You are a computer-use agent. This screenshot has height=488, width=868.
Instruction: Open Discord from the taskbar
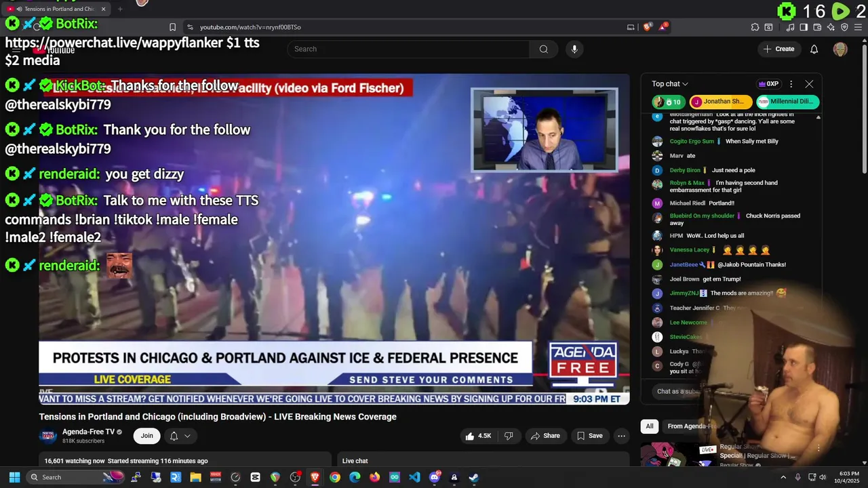pyautogui.click(x=435, y=477)
